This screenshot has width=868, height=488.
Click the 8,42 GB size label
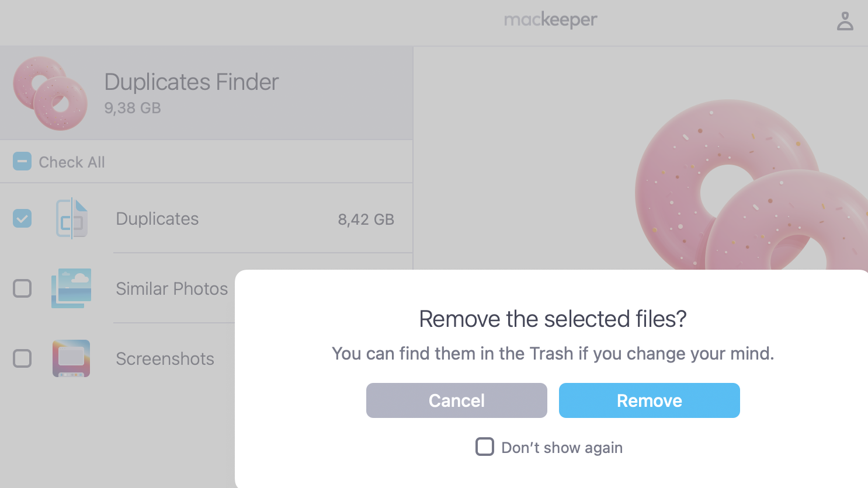tap(366, 219)
